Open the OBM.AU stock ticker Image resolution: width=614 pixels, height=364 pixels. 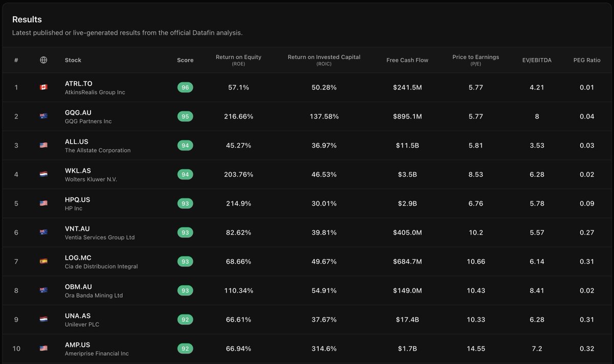(78, 287)
